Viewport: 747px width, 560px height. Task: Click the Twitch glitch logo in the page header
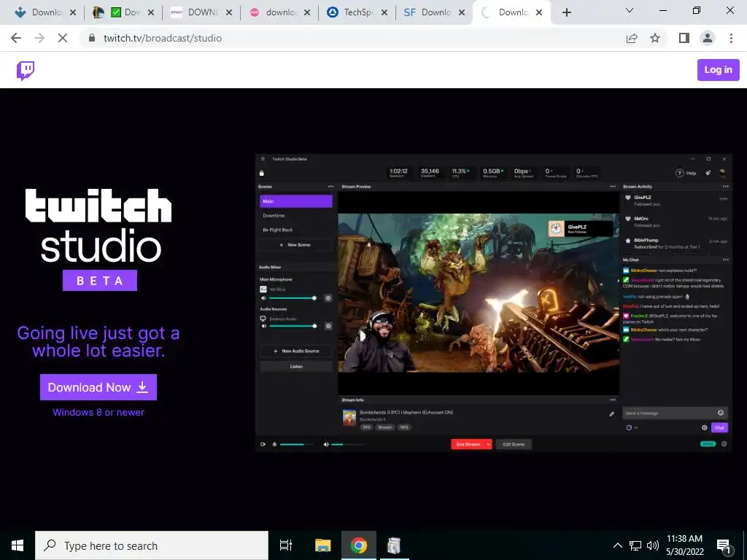pos(26,71)
